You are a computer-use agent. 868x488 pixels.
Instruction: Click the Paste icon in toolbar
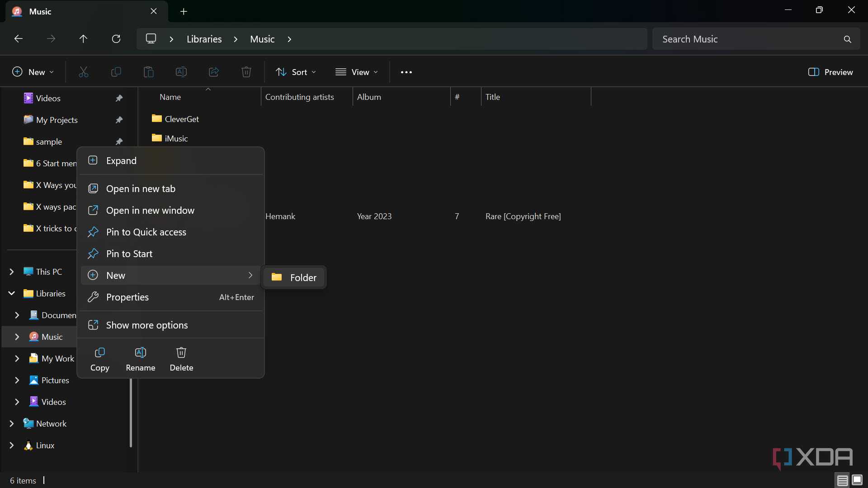(149, 72)
